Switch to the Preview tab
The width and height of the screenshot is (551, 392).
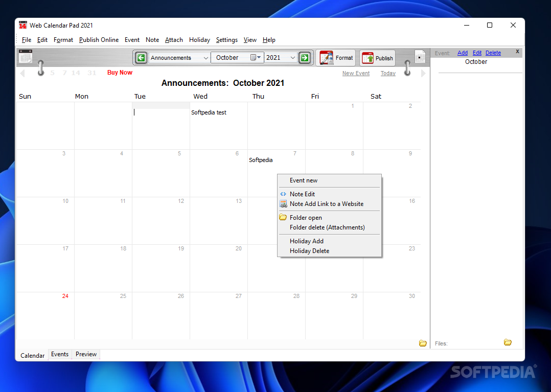coord(86,354)
